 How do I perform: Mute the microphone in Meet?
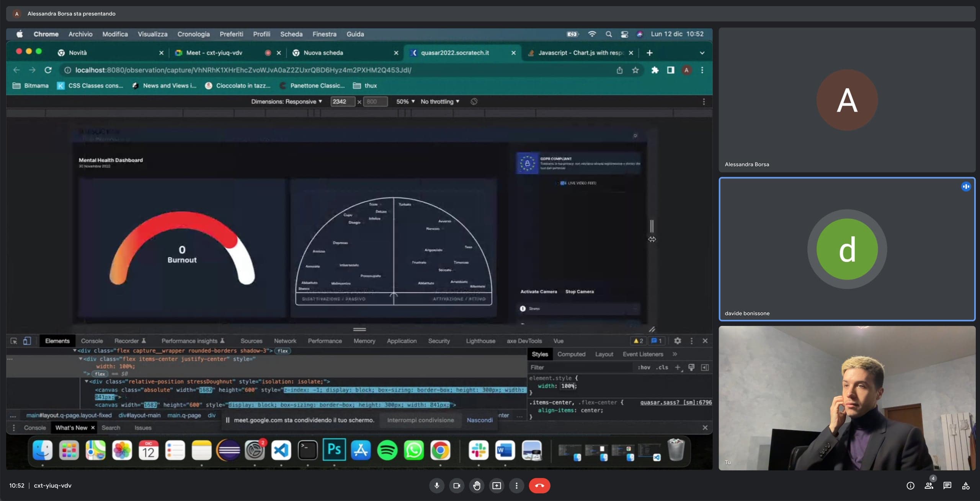[x=436, y=485]
